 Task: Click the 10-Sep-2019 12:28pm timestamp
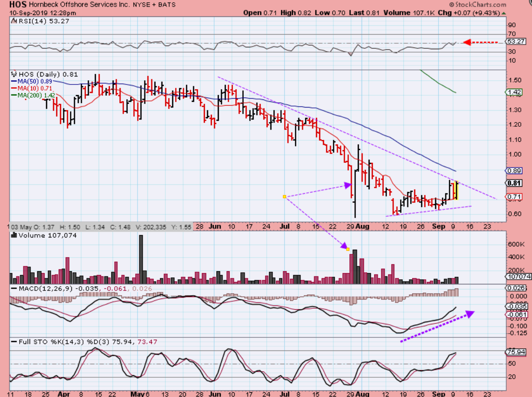tap(43, 13)
